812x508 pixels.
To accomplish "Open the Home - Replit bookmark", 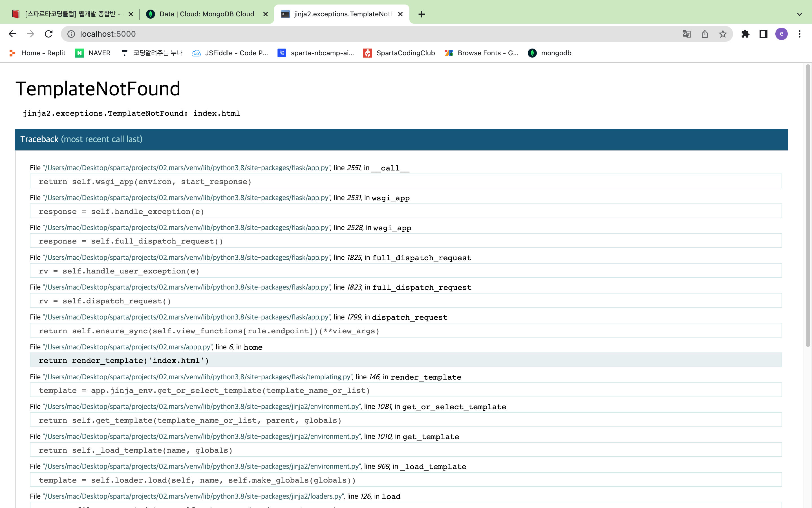I will (x=37, y=53).
